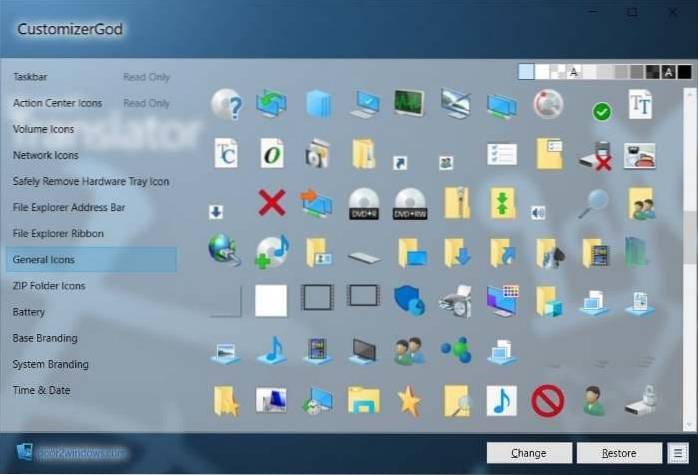Open Safely Remove Hardware Tray Icon section
This screenshot has width=698, height=475.
[x=91, y=182]
